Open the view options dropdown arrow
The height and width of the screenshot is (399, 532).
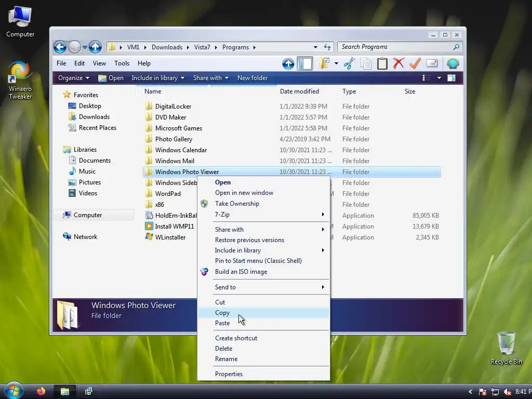pos(439,78)
